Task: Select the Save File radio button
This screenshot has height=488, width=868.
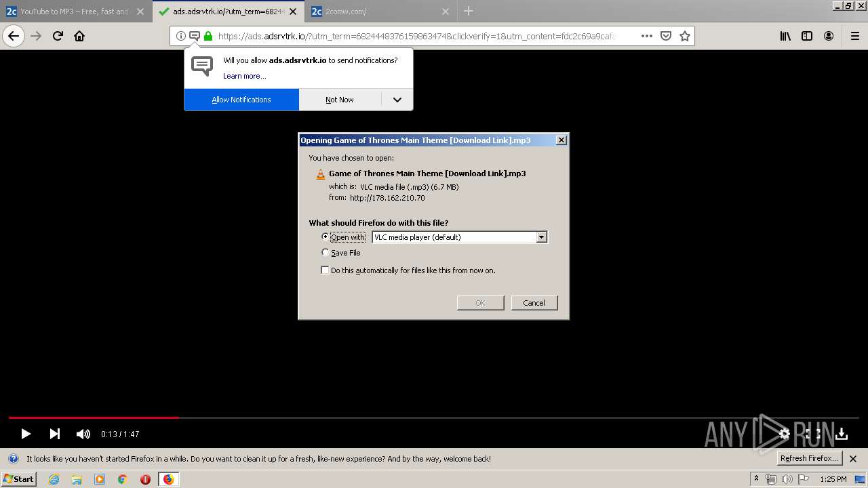Action: [x=325, y=252]
